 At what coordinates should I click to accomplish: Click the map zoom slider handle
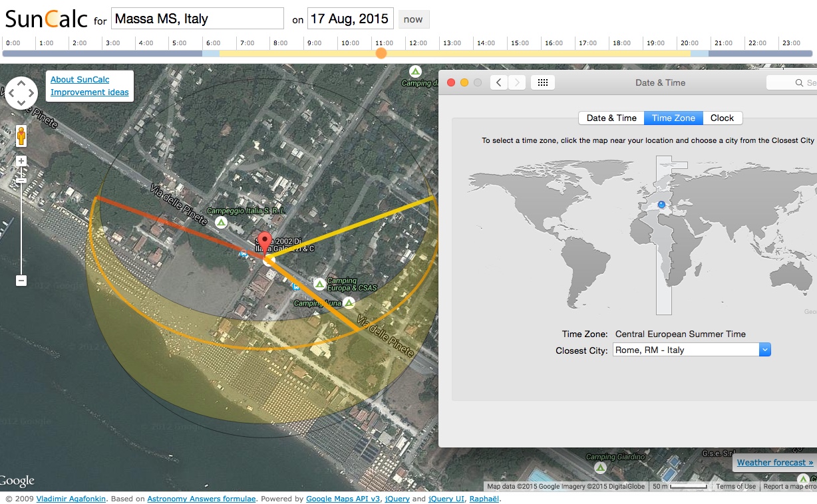pos(21,179)
